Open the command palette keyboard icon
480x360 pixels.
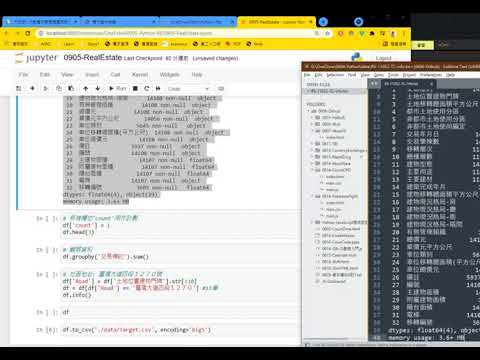(x=221, y=88)
